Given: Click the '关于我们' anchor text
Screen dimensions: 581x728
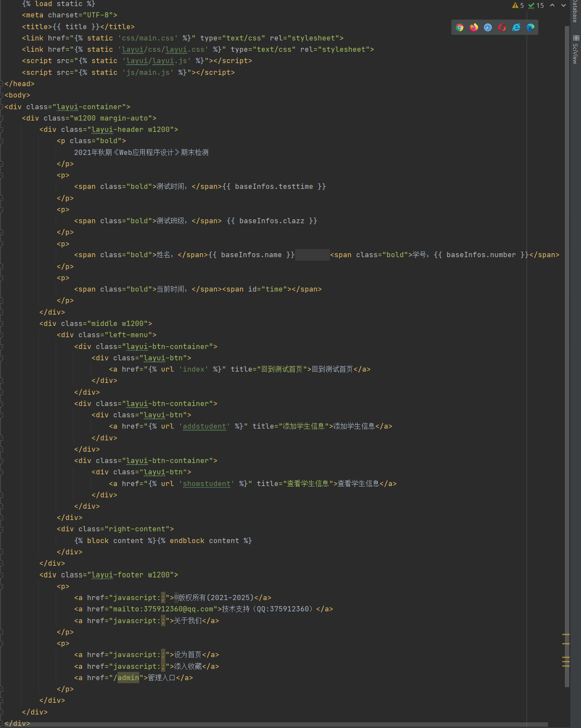Looking at the screenshot, I should 188,621.
